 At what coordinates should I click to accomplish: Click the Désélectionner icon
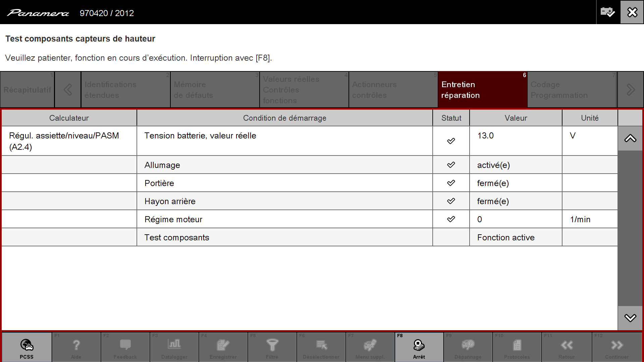321,347
